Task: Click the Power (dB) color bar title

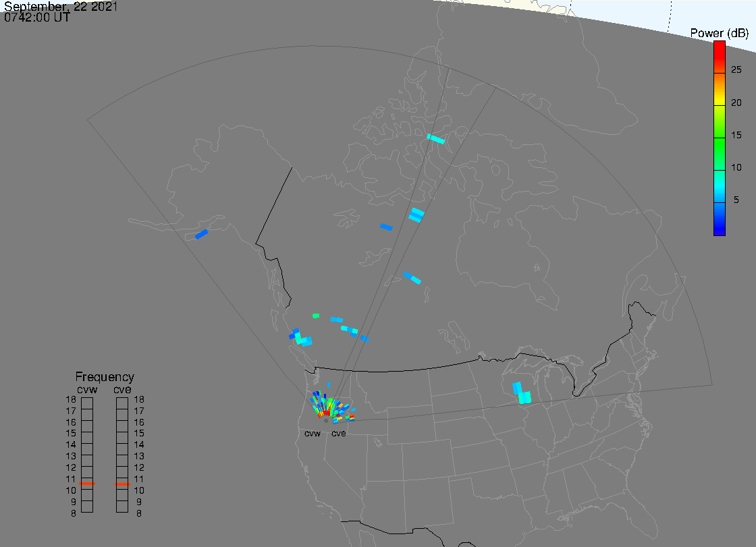Action: coord(718,33)
